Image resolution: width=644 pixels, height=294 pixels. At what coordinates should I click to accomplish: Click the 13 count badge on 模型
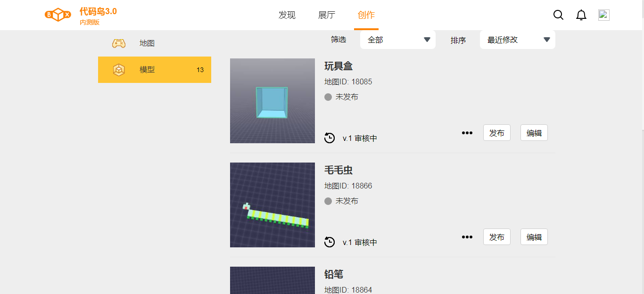(200, 70)
